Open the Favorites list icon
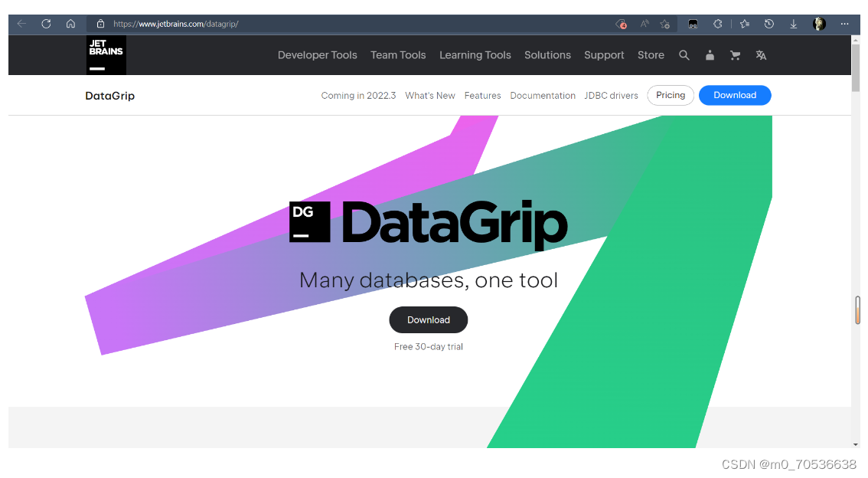This screenshot has width=868, height=478. 745,24
